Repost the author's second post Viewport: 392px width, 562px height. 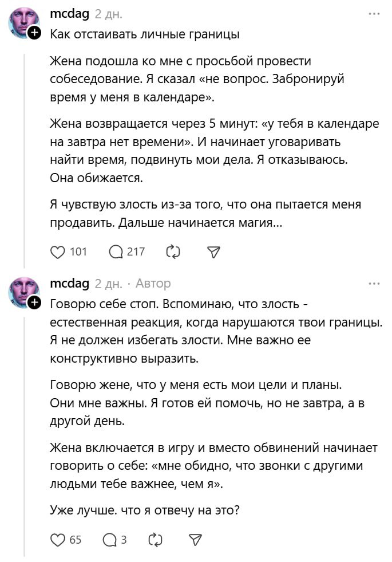coord(155,539)
